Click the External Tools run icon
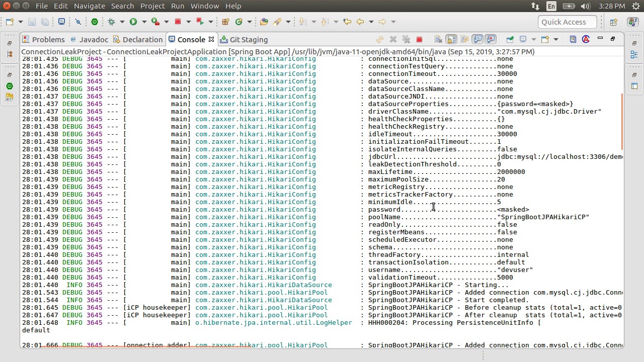This screenshot has height=362, width=644. coord(200,22)
